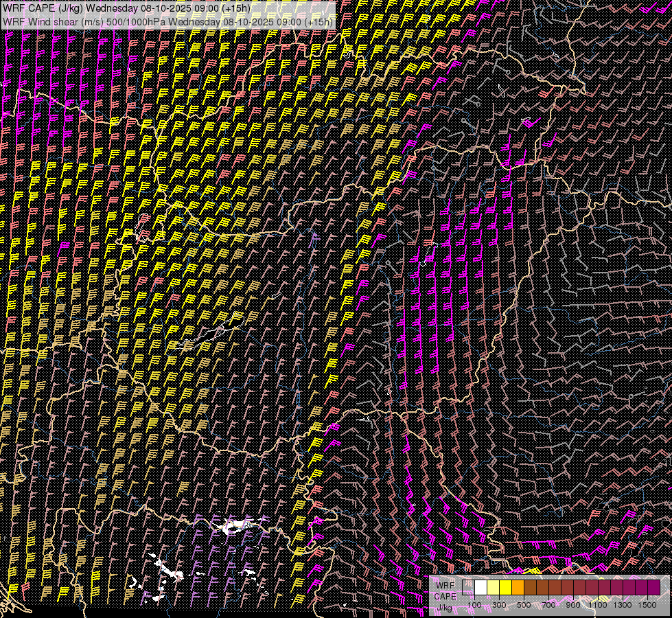
Task: Select the darkest purple swatch above 1500
Action: point(654,587)
